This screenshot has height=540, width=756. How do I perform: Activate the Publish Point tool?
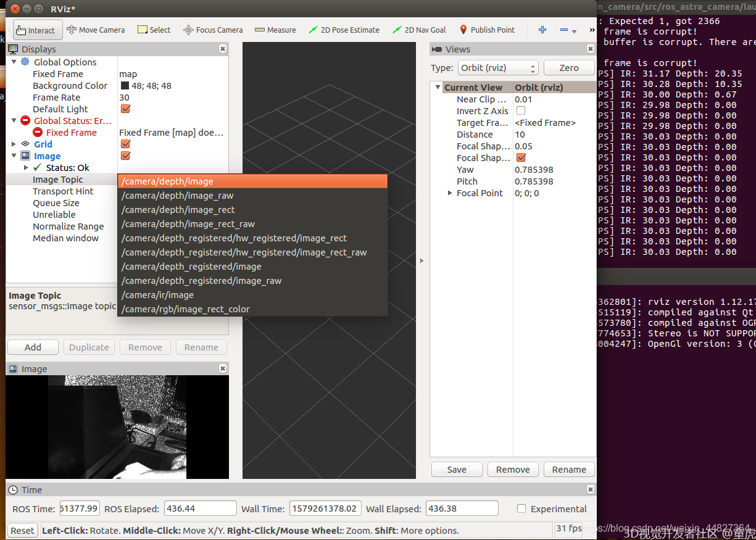click(x=487, y=30)
